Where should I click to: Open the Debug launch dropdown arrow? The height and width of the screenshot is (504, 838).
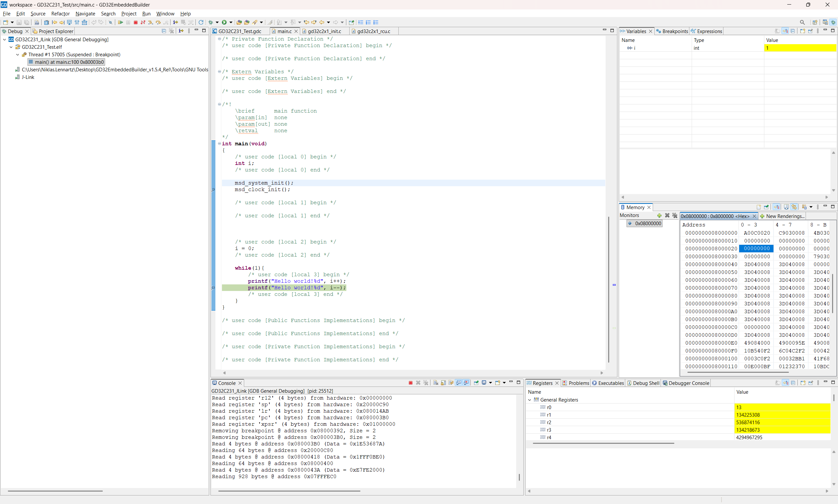point(217,22)
